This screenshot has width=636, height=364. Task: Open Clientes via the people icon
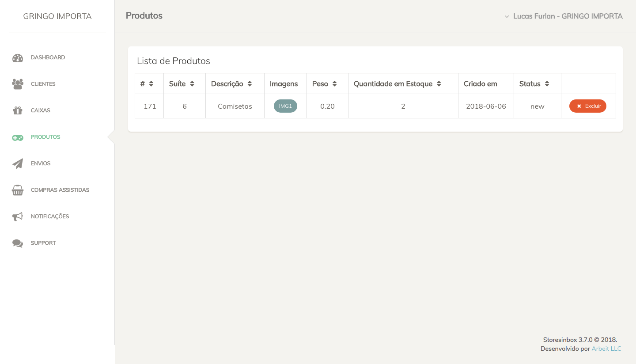point(18,84)
